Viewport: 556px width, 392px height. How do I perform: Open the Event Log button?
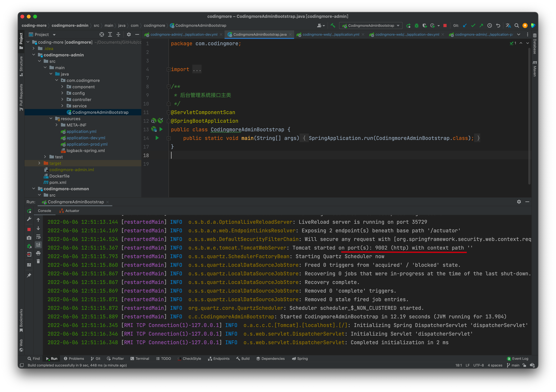click(x=518, y=359)
